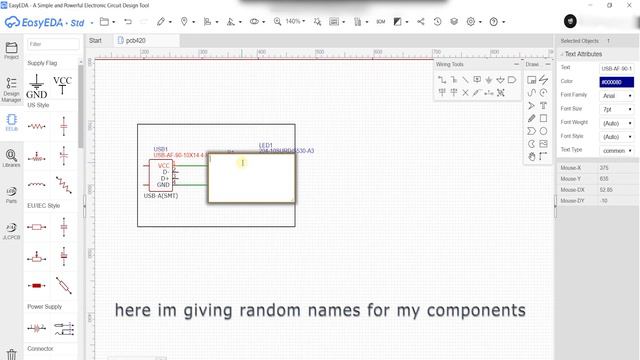The width and height of the screenshot is (640, 360).
Task: Select the Voltage Probe tool
Action: (x=477, y=93)
